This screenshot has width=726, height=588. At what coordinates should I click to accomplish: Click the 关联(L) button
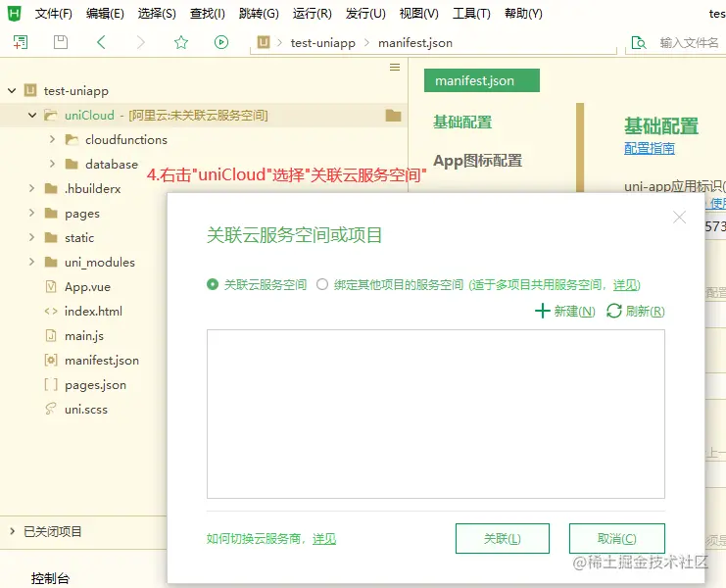(x=503, y=538)
